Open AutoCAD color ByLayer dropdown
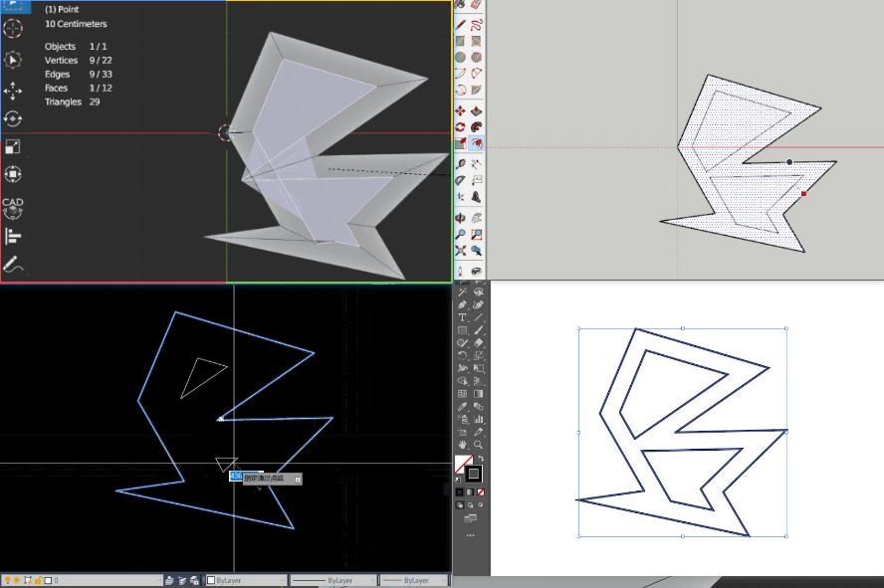This screenshot has height=588, width=884. click(246, 580)
